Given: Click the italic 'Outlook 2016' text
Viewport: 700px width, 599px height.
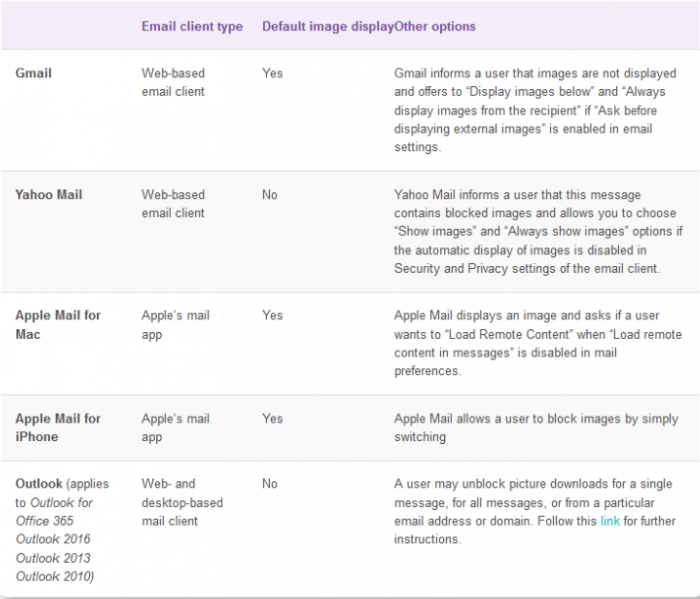Looking at the screenshot, I should (53, 539).
